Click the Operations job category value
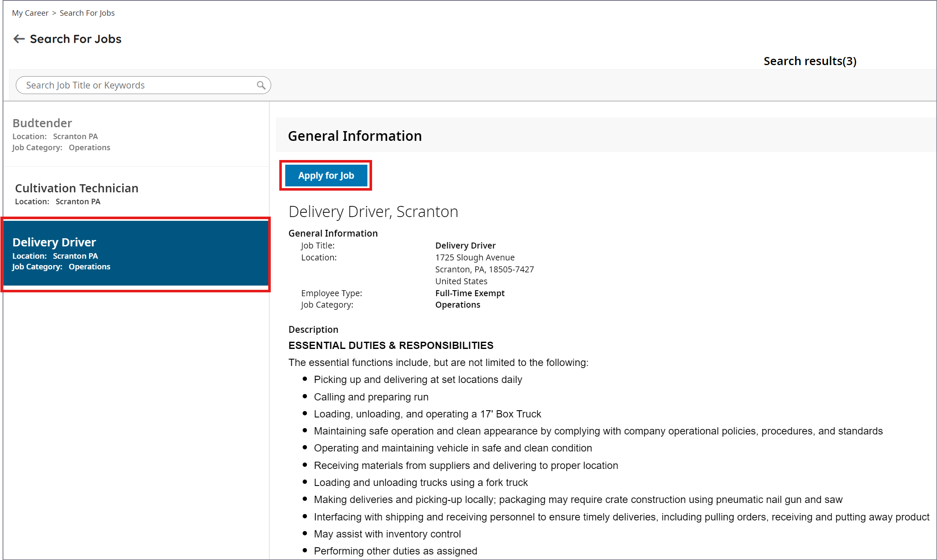Image resolution: width=937 pixels, height=560 pixels. pyautogui.click(x=458, y=305)
